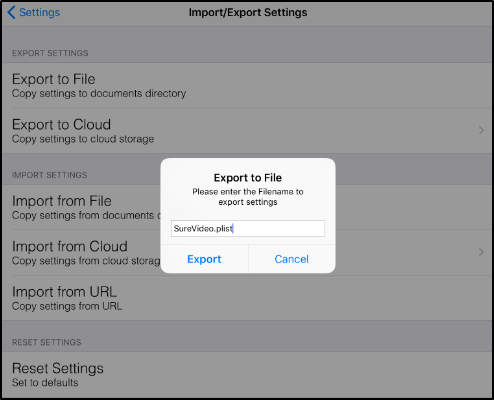Tap the blue back chevron icon
This screenshot has height=400, width=494.
(11, 12)
